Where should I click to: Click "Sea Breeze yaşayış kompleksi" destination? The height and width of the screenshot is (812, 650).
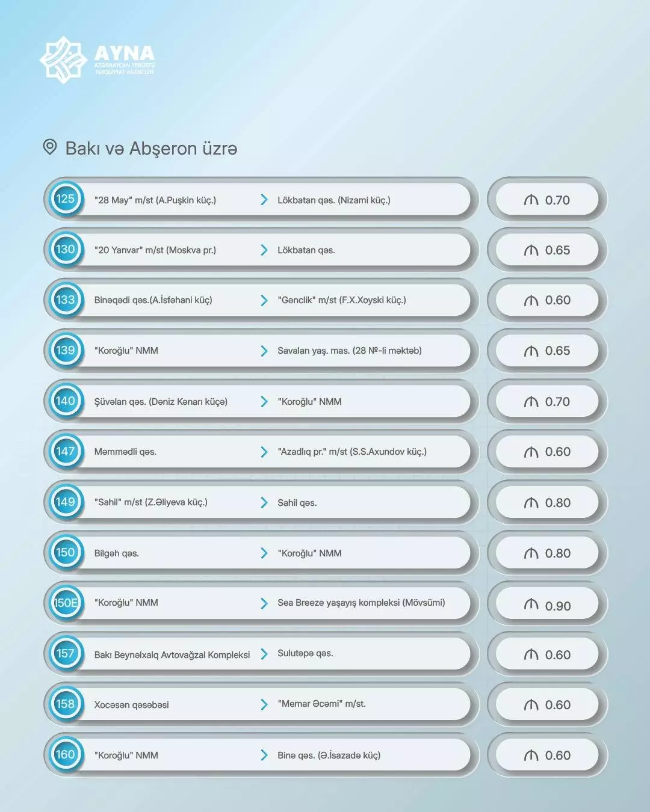click(x=361, y=603)
